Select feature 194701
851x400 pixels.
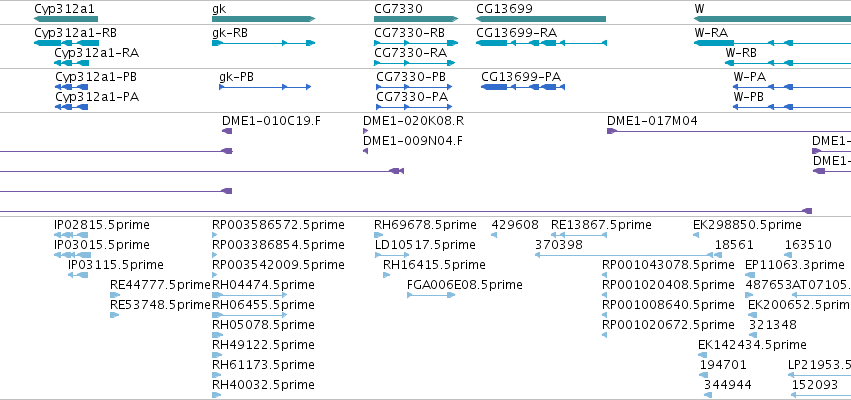point(703,375)
